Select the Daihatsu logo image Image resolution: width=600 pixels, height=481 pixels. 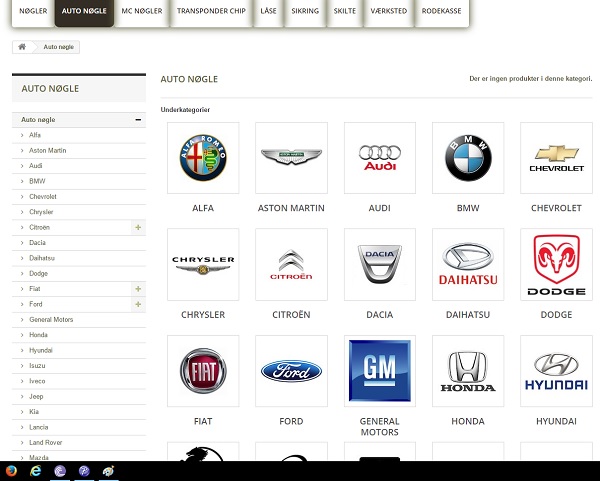[468, 264]
